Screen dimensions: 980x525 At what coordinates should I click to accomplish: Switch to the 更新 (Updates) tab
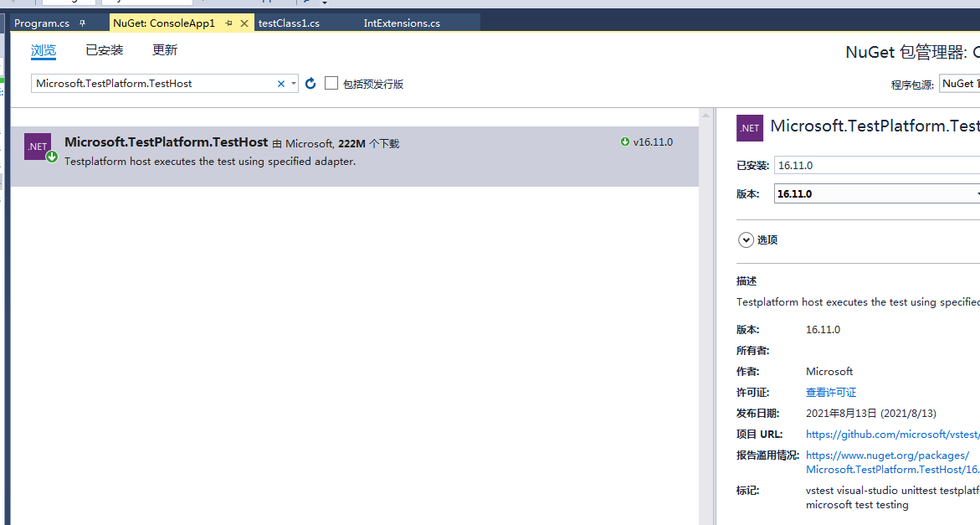pos(165,50)
